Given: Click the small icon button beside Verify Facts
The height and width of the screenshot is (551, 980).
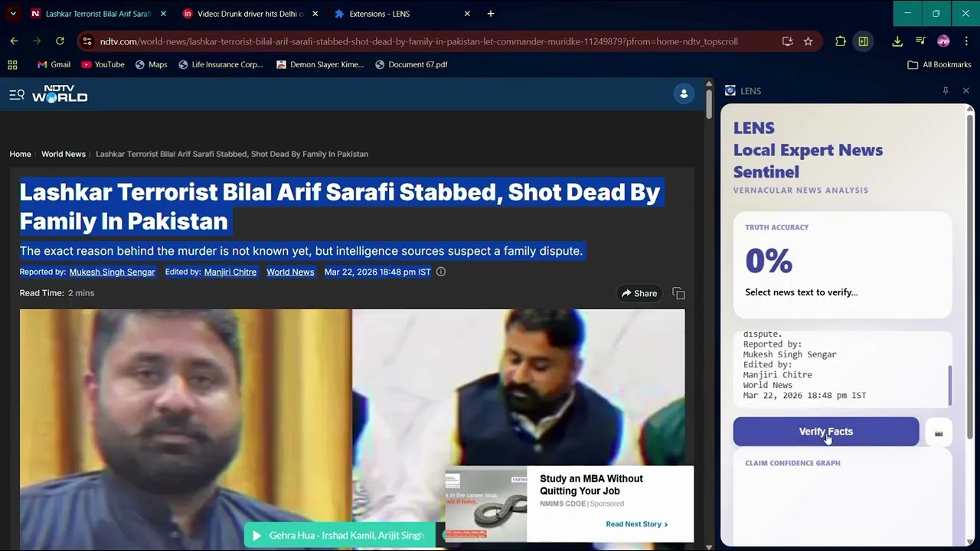Looking at the screenshot, I should [939, 433].
